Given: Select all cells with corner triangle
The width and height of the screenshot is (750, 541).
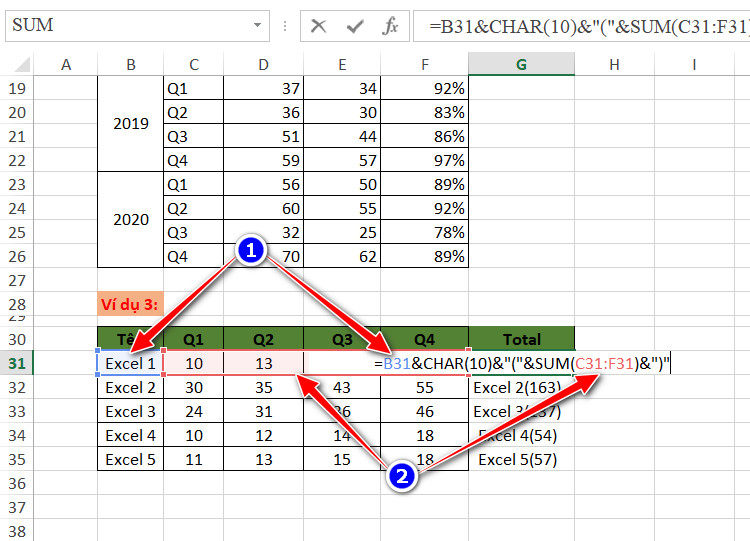Looking at the screenshot, I should (20, 64).
